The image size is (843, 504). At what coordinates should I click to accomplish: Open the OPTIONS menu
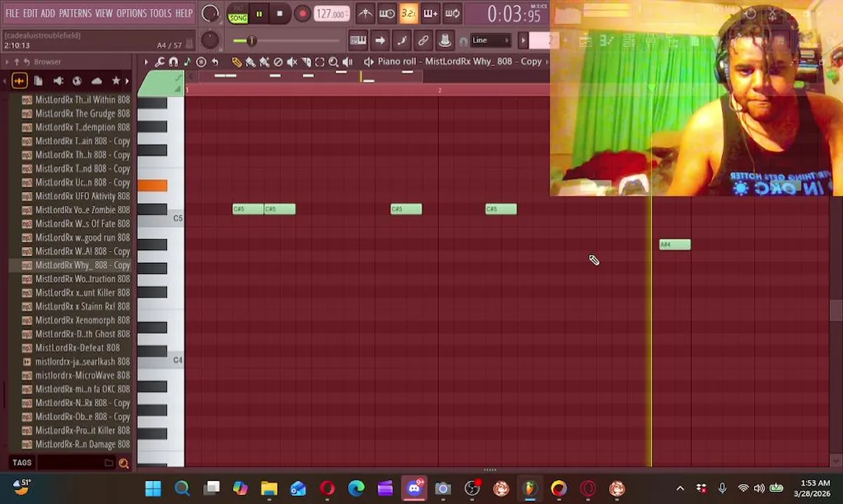pyautogui.click(x=132, y=13)
